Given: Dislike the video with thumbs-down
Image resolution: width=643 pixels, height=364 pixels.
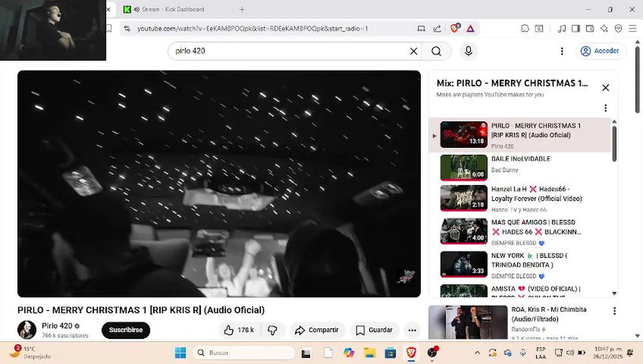Looking at the screenshot, I should [272, 330].
